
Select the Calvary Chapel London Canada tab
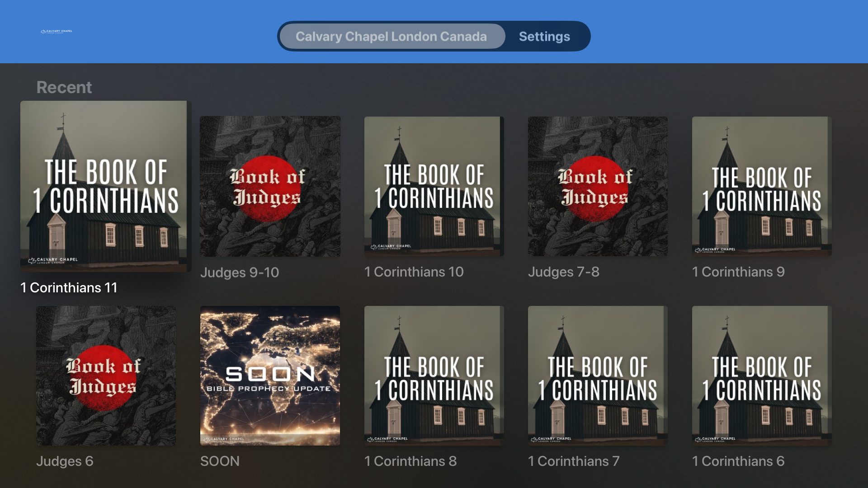[x=392, y=36]
